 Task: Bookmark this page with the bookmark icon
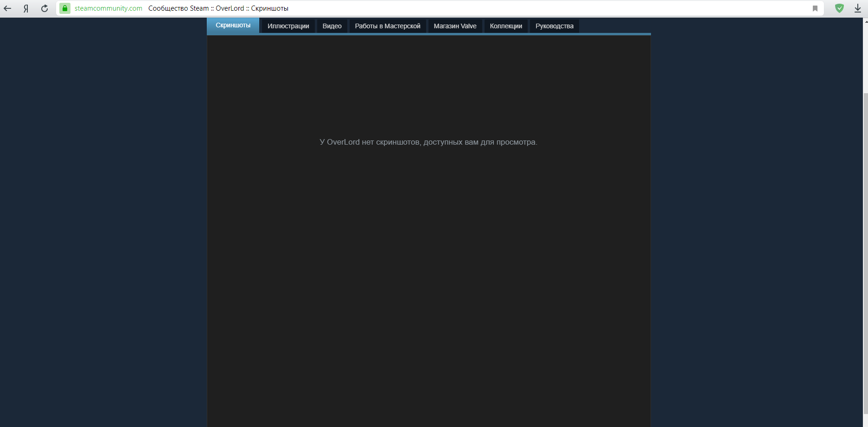[815, 8]
